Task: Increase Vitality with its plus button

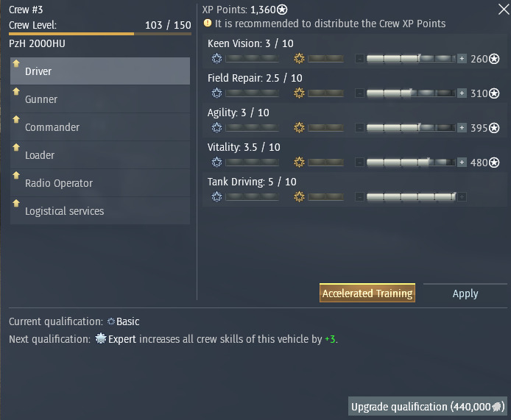Action: point(462,162)
